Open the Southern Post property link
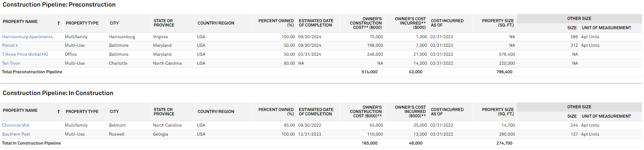 pyautogui.click(x=16, y=134)
